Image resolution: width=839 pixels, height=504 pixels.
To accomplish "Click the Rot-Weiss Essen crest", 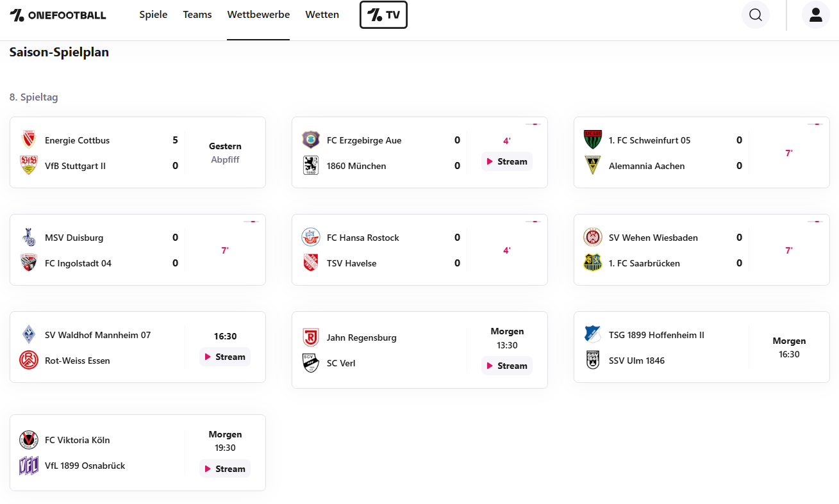I will (x=29, y=361).
